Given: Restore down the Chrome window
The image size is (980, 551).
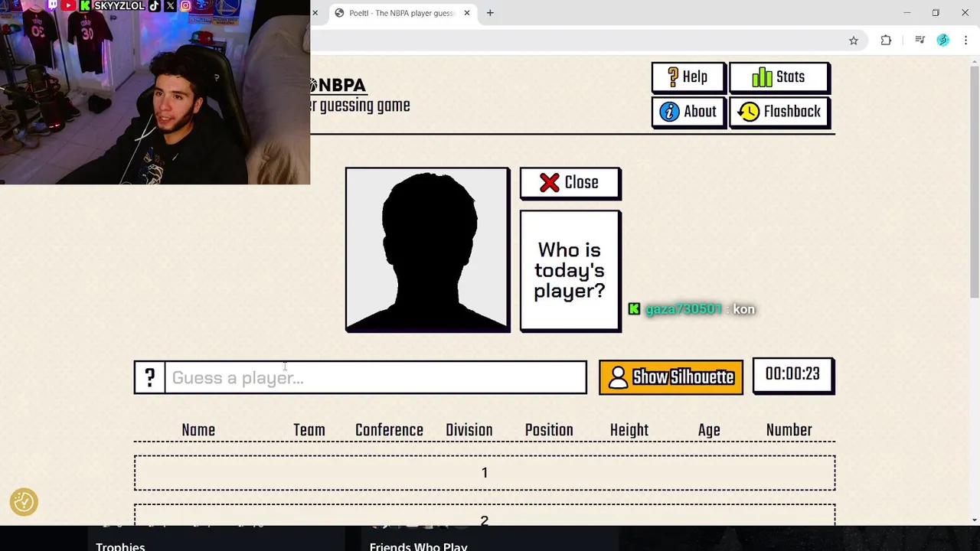Looking at the screenshot, I should point(936,13).
